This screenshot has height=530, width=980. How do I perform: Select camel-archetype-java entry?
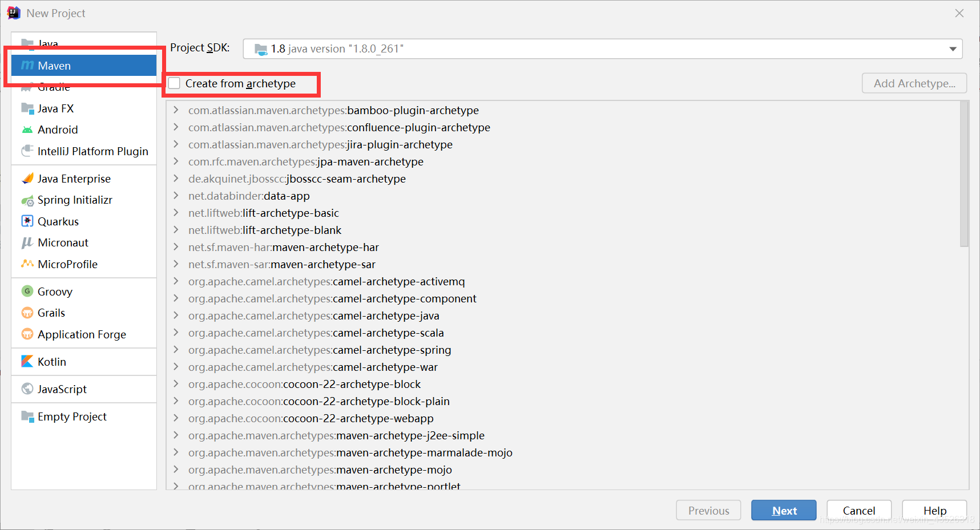tap(314, 315)
